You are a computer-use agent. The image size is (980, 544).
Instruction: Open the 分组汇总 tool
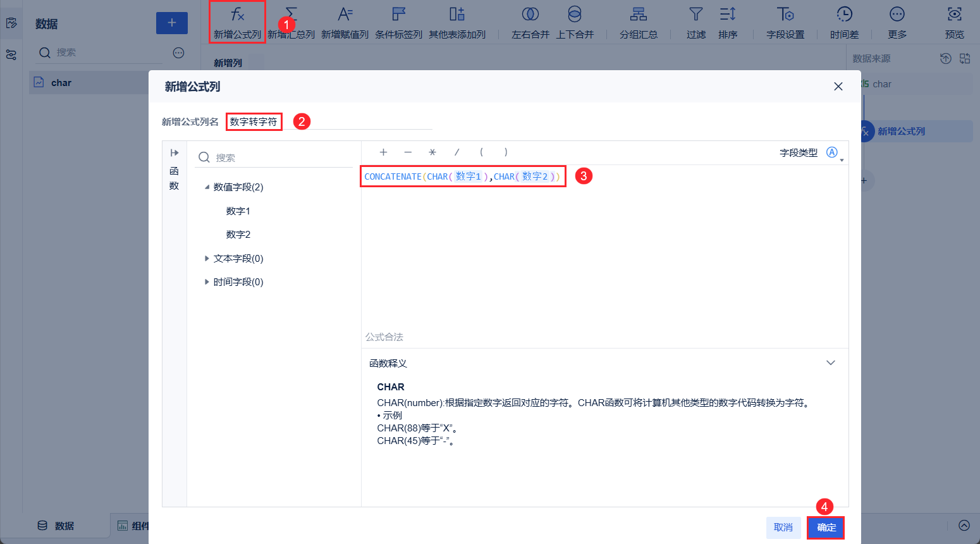pyautogui.click(x=639, y=22)
